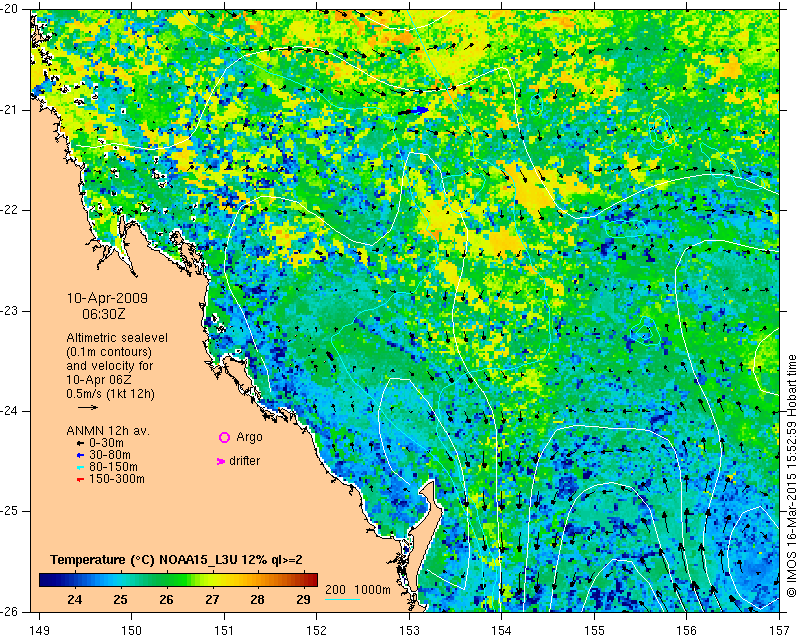Click longitude axis label 156
The image size is (800, 640).
pyautogui.click(x=686, y=631)
